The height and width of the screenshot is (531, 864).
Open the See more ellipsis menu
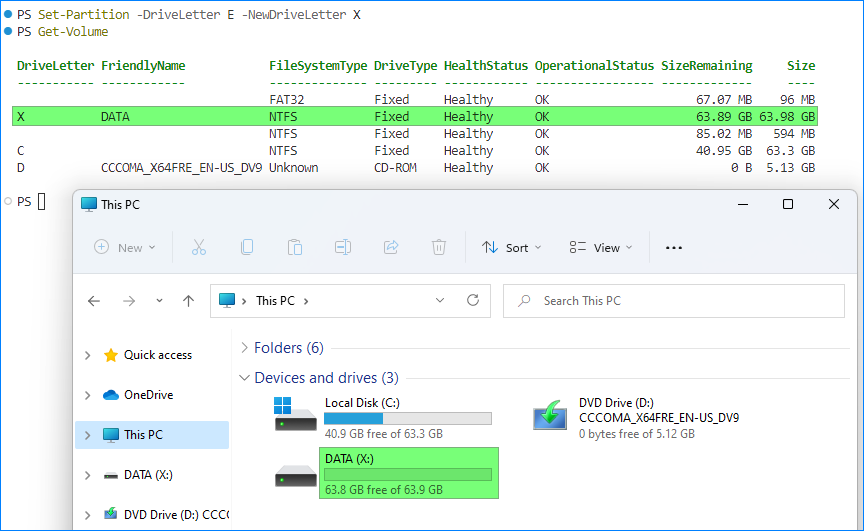674,247
